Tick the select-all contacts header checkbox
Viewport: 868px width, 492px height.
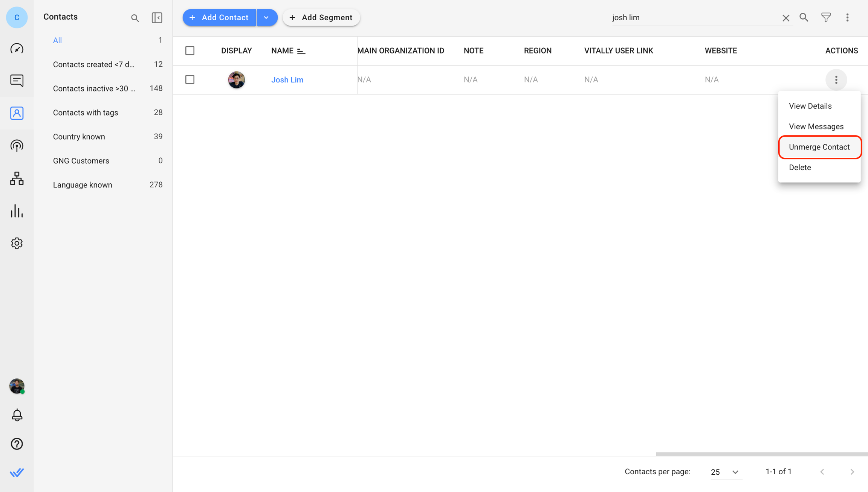(190, 50)
